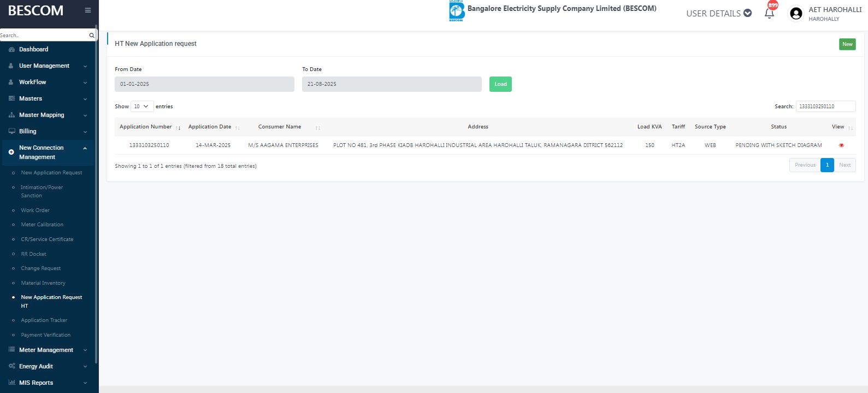
Task: Expand MIS Reports submenu chevron
Action: (85, 383)
